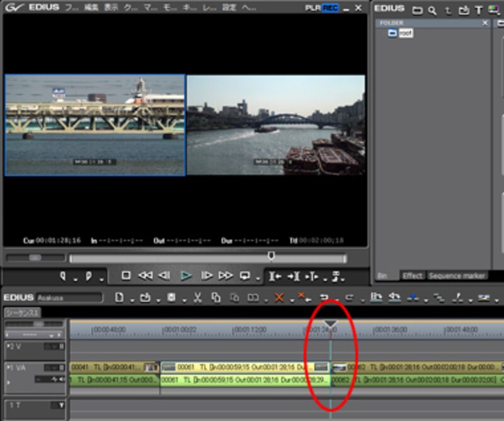Open the dropdown arrow beside the New Sequence icon
Viewport: 504px width, 421px height.
coord(131,299)
